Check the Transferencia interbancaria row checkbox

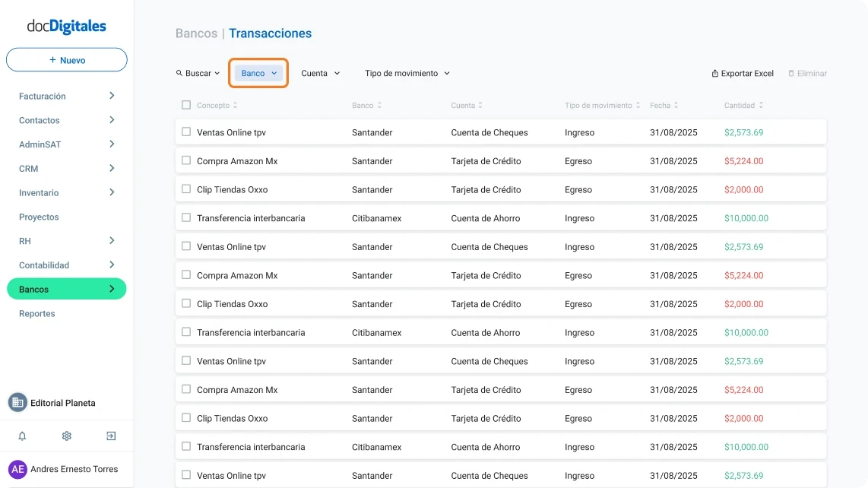pos(186,218)
